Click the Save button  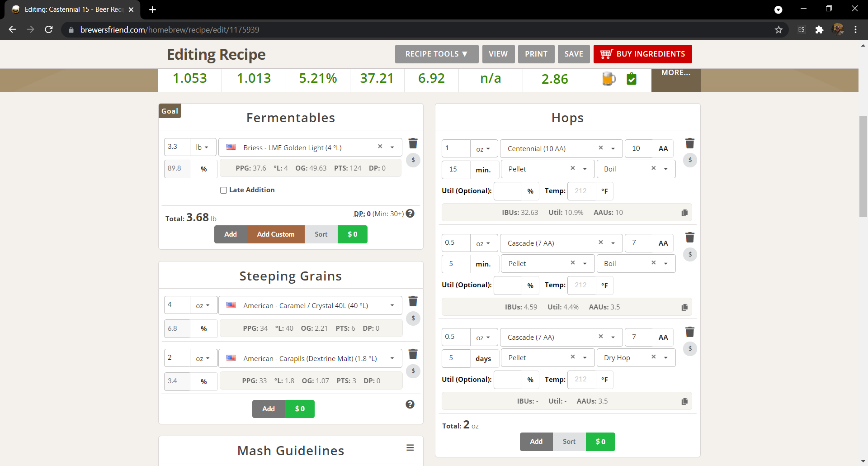pos(573,54)
